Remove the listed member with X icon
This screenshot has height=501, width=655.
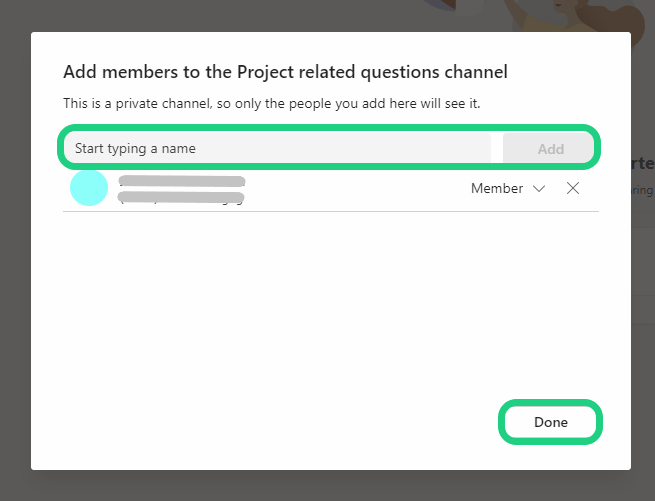(573, 188)
